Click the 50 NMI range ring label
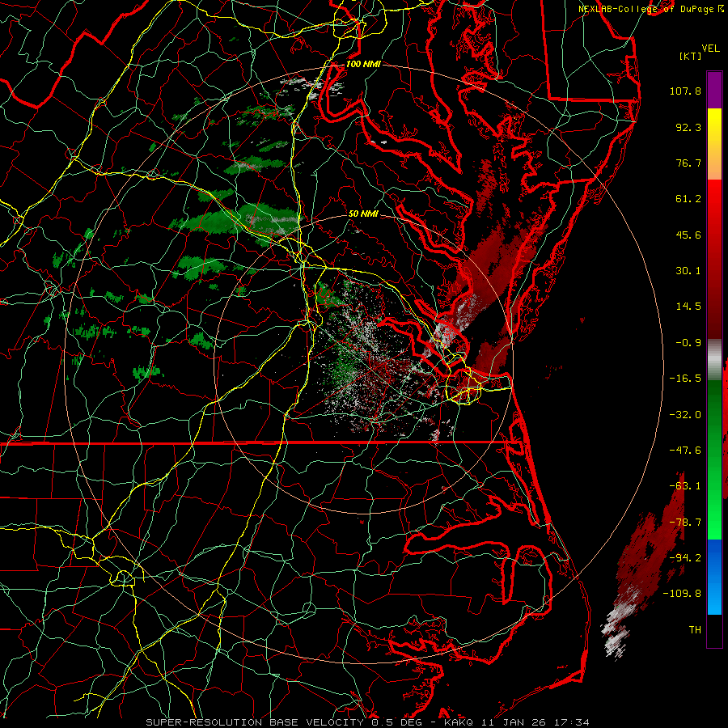 (x=363, y=214)
